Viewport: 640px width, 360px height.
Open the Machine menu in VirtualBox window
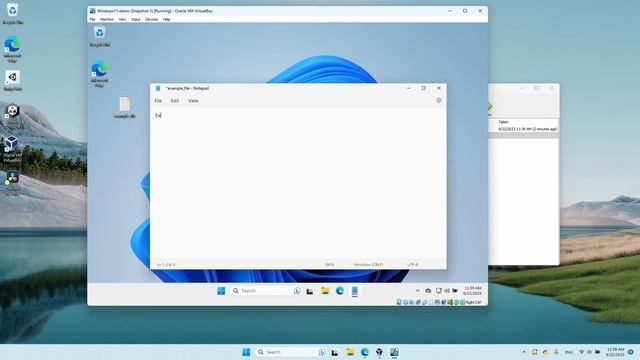pyautogui.click(x=107, y=19)
